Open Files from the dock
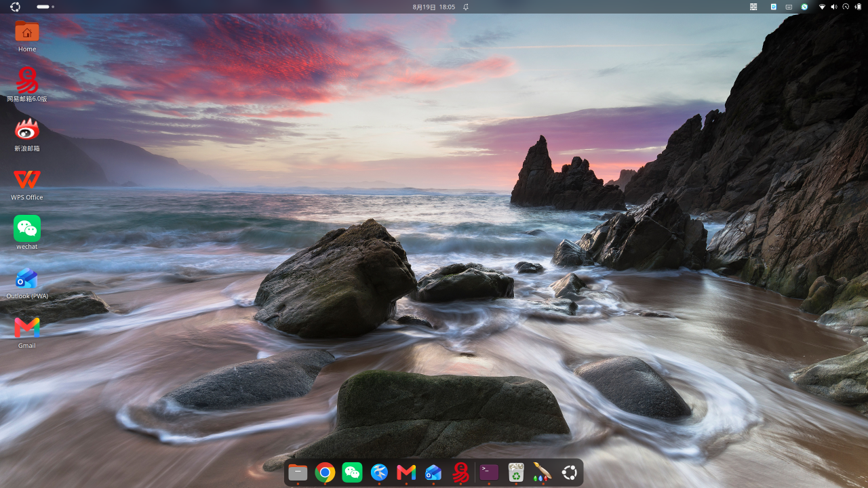The height and width of the screenshot is (488, 868). click(x=298, y=472)
